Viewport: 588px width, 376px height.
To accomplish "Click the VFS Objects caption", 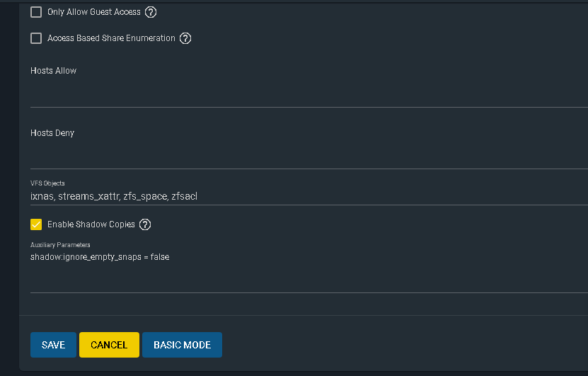I will 47,183.
